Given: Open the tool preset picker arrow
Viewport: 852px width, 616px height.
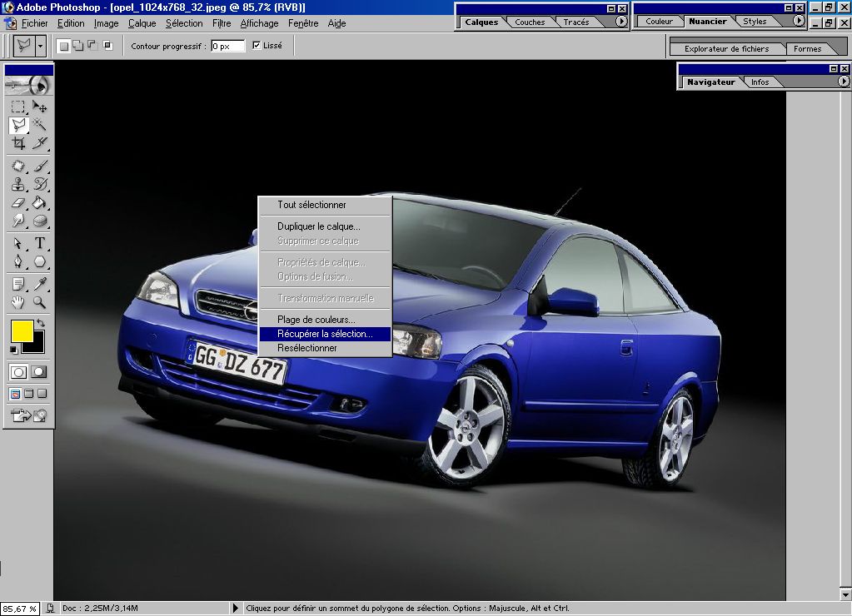Looking at the screenshot, I should 40,46.
